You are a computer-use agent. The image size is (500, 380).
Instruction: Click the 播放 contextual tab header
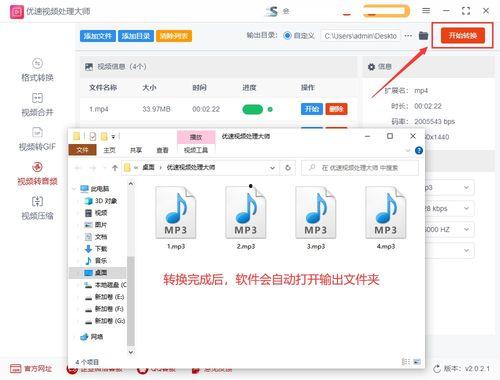196,137
